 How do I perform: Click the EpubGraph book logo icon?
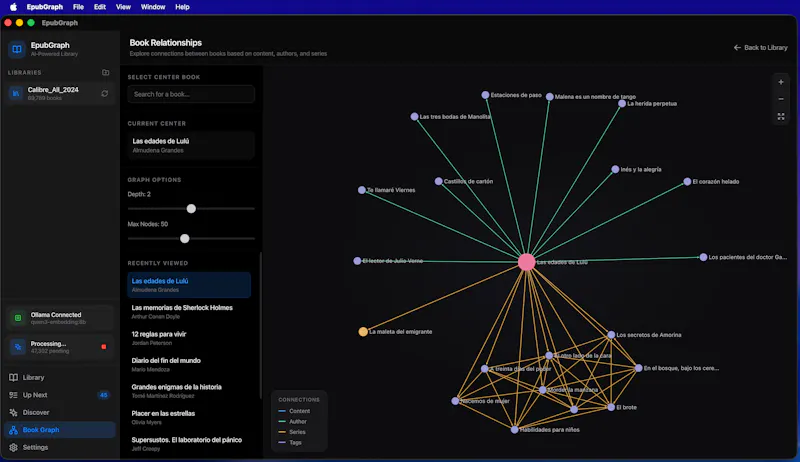click(x=17, y=49)
